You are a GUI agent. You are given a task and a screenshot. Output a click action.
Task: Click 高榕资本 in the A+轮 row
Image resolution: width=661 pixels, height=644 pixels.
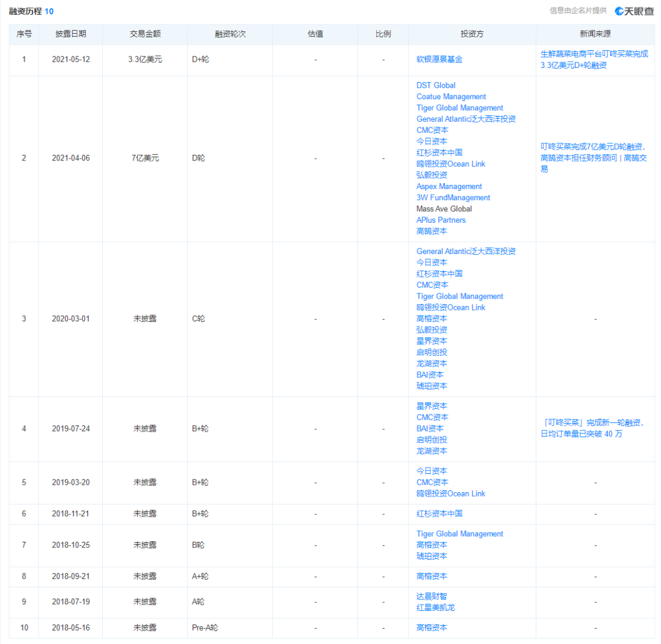pyautogui.click(x=431, y=577)
